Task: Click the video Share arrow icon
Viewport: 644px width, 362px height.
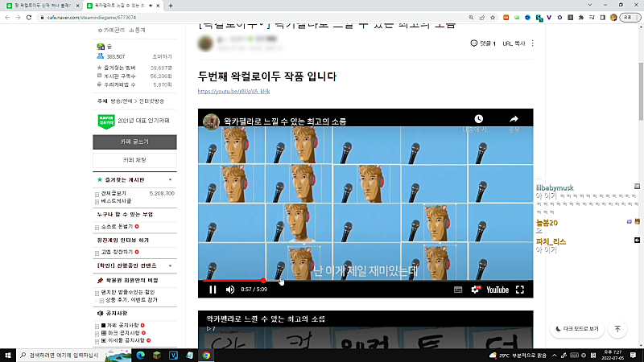Action: point(514,119)
